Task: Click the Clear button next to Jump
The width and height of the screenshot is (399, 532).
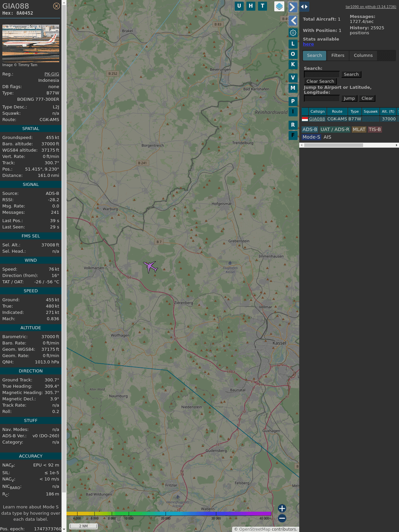Action: coord(367,98)
